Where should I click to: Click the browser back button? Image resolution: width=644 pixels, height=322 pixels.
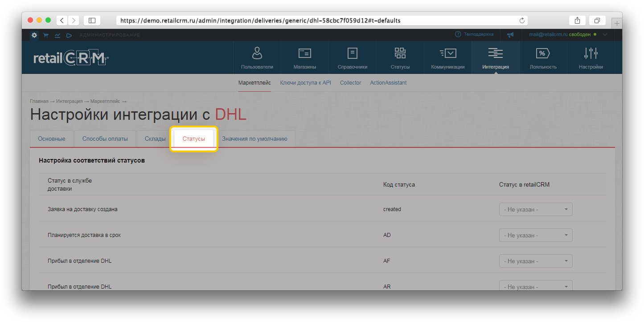tap(62, 20)
